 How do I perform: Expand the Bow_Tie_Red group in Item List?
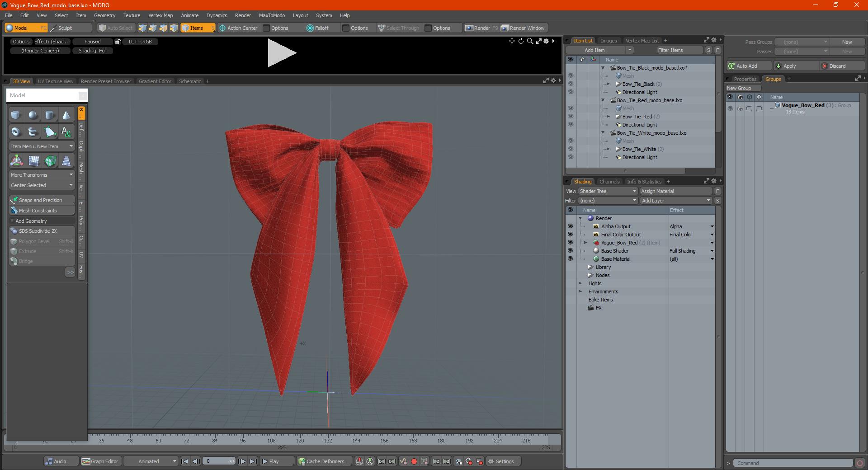click(x=608, y=117)
